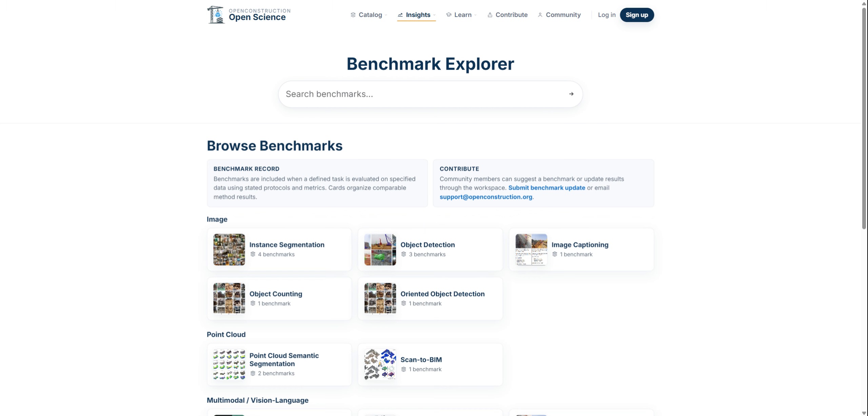Open the Object Counting card title
The height and width of the screenshot is (416, 868).
pos(276,294)
